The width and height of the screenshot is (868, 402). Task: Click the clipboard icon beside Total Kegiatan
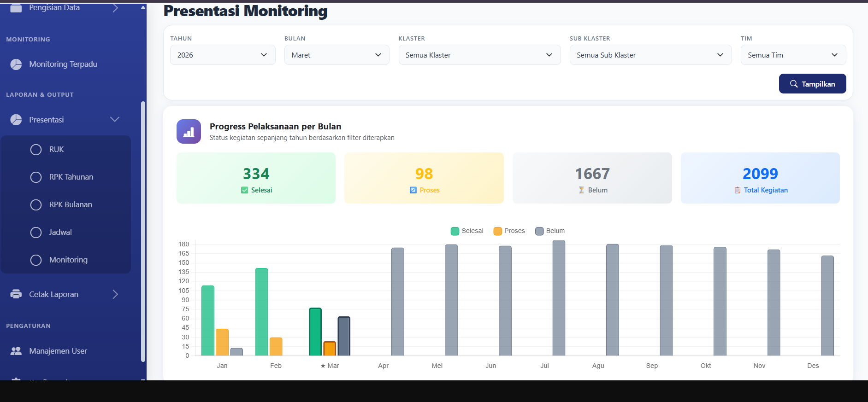pos(738,190)
